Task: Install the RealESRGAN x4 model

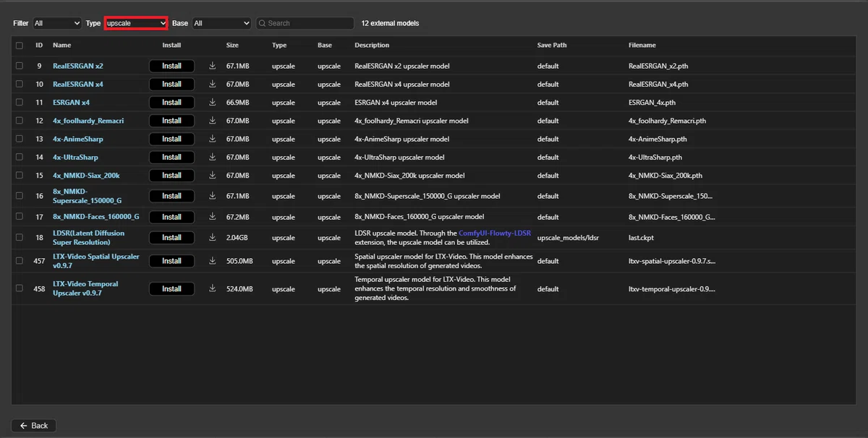Action: [171, 84]
